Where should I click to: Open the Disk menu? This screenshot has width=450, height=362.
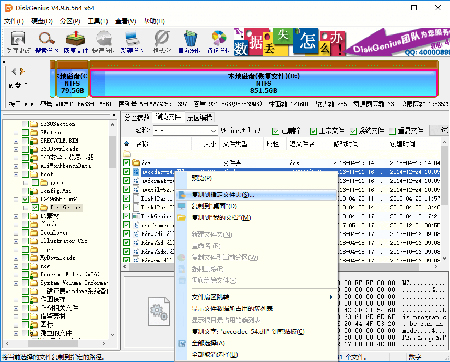(x=42, y=21)
